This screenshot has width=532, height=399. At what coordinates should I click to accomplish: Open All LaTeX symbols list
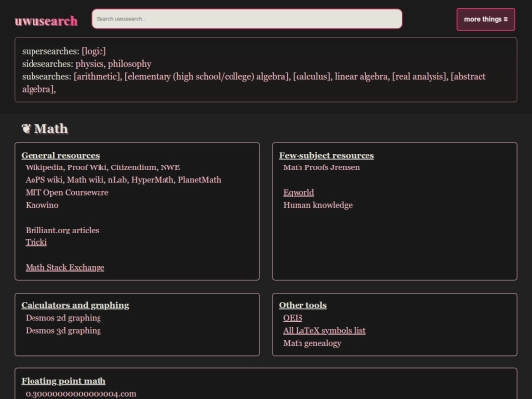coord(324,331)
